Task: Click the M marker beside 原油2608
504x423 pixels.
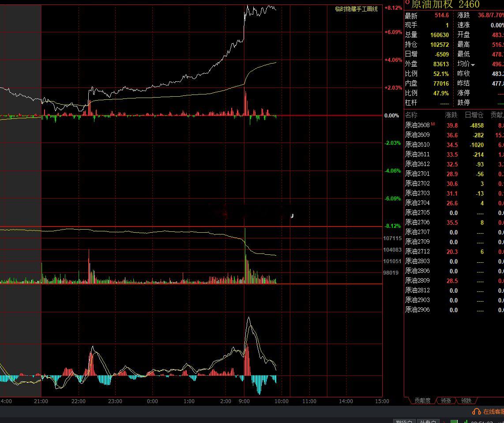Action: [433, 124]
